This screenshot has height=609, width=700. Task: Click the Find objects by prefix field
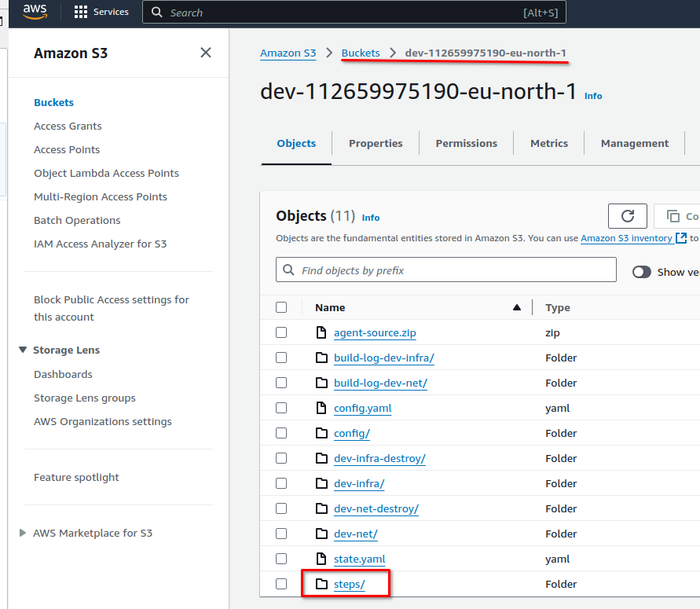point(446,270)
